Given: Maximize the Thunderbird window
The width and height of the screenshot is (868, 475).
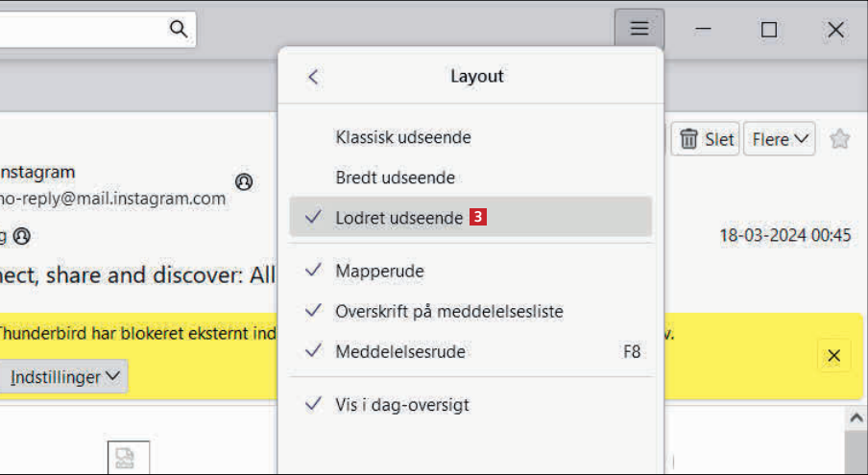Looking at the screenshot, I should tap(768, 30).
